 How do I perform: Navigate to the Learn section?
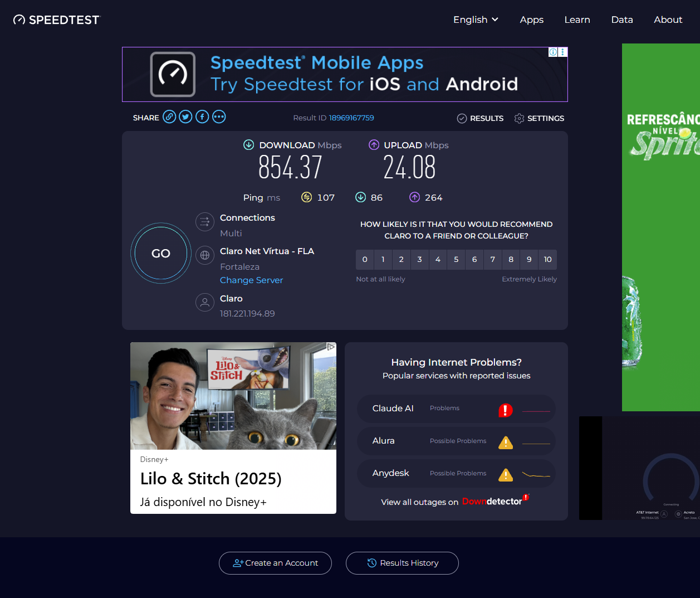click(x=577, y=20)
